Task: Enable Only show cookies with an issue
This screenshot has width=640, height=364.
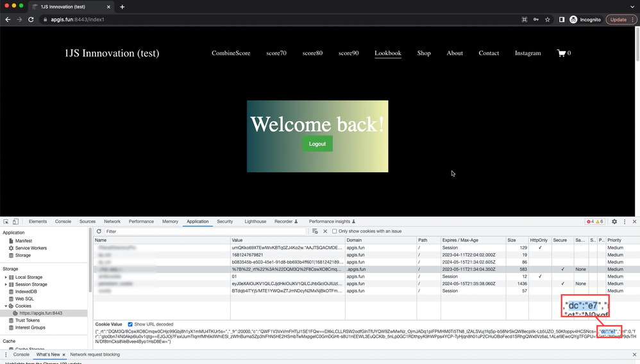Action: point(334,231)
